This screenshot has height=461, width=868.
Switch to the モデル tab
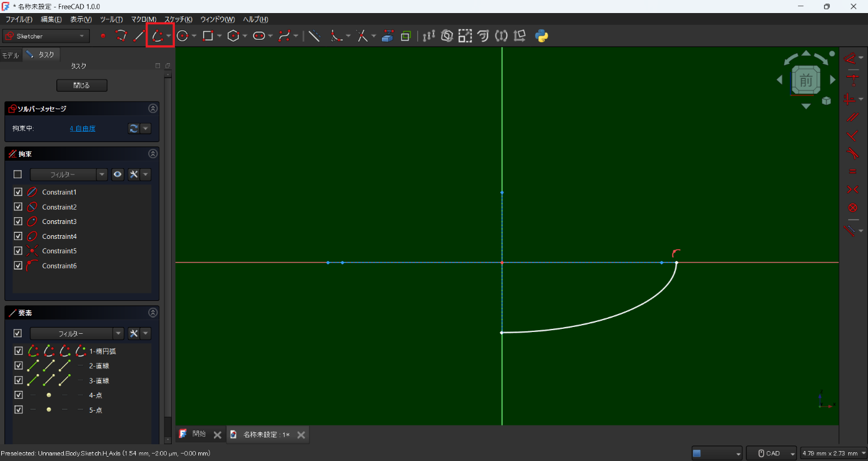click(x=11, y=55)
